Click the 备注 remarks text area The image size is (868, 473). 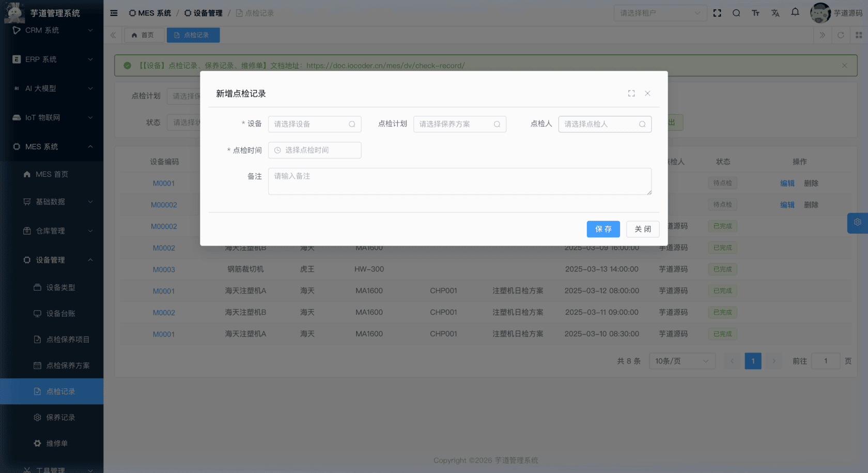pos(460,181)
